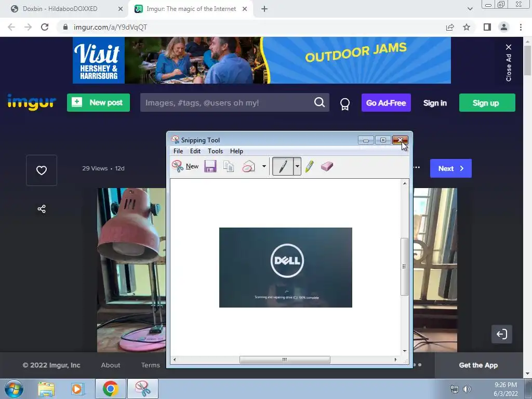Click Get the App

click(478, 365)
